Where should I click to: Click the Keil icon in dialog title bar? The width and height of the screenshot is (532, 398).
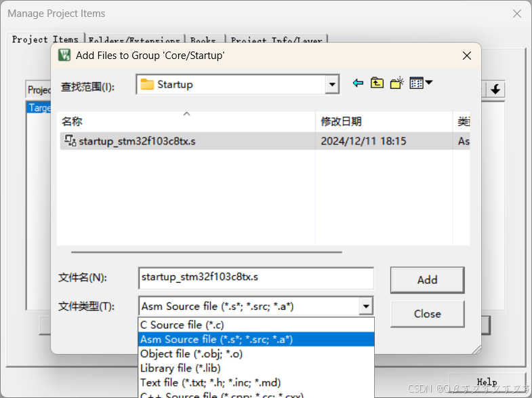[x=64, y=55]
